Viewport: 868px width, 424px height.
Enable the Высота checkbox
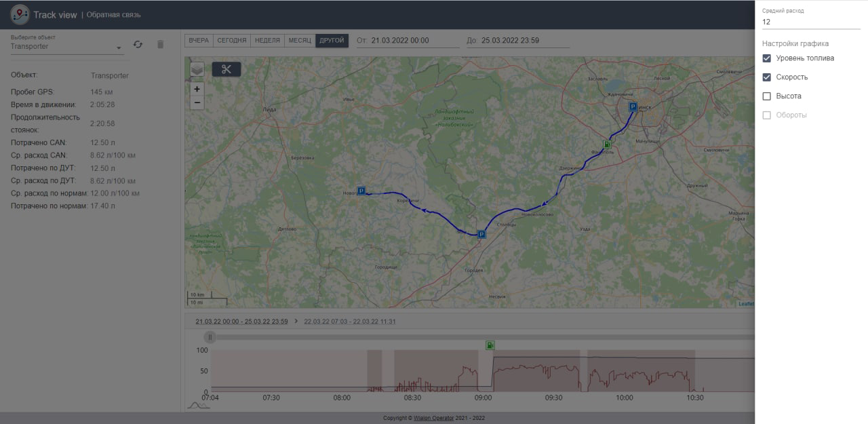click(767, 96)
